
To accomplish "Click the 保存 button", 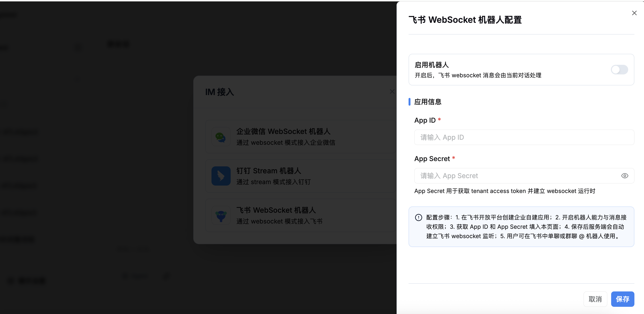I will [622, 299].
